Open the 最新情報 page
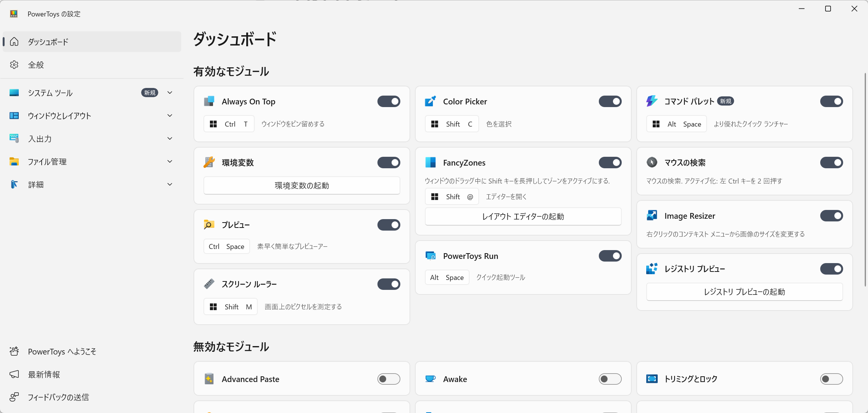Image resolution: width=868 pixels, height=413 pixels. tap(44, 374)
